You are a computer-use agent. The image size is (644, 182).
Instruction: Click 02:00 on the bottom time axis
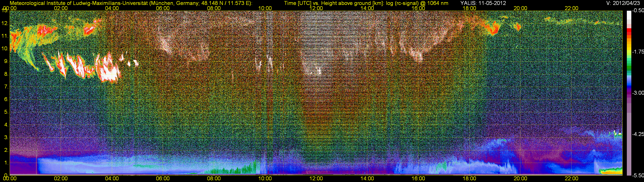click(x=61, y=179)
